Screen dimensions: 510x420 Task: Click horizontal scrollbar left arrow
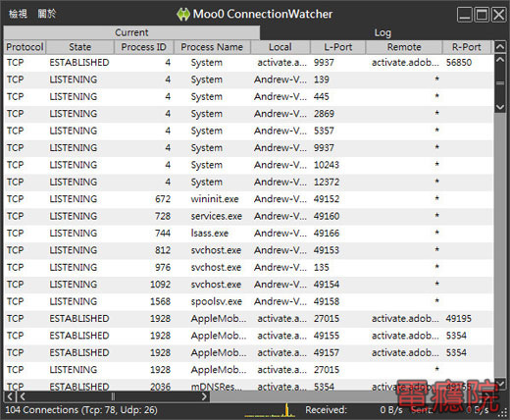click(x=10, y=396)
